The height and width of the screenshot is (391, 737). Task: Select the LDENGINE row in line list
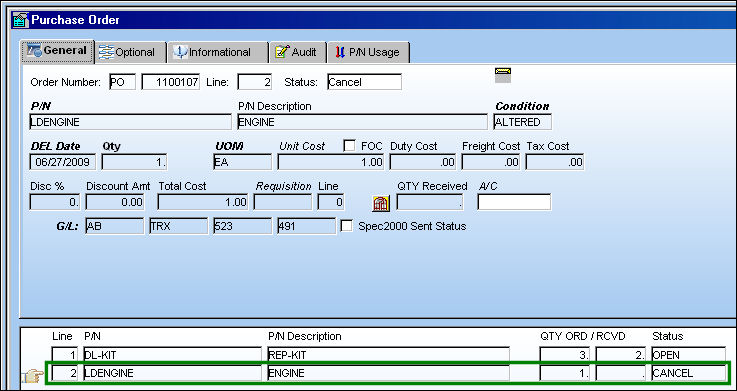[x=388, y=373]
